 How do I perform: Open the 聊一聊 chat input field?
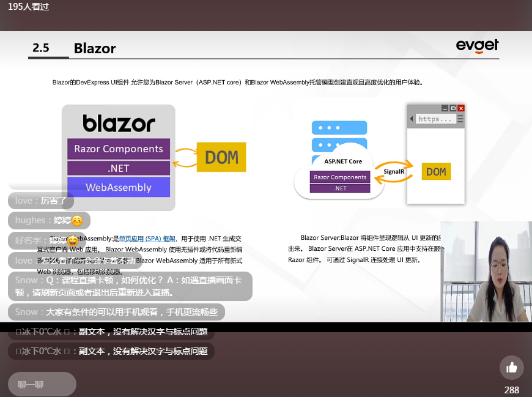[42, 384]
